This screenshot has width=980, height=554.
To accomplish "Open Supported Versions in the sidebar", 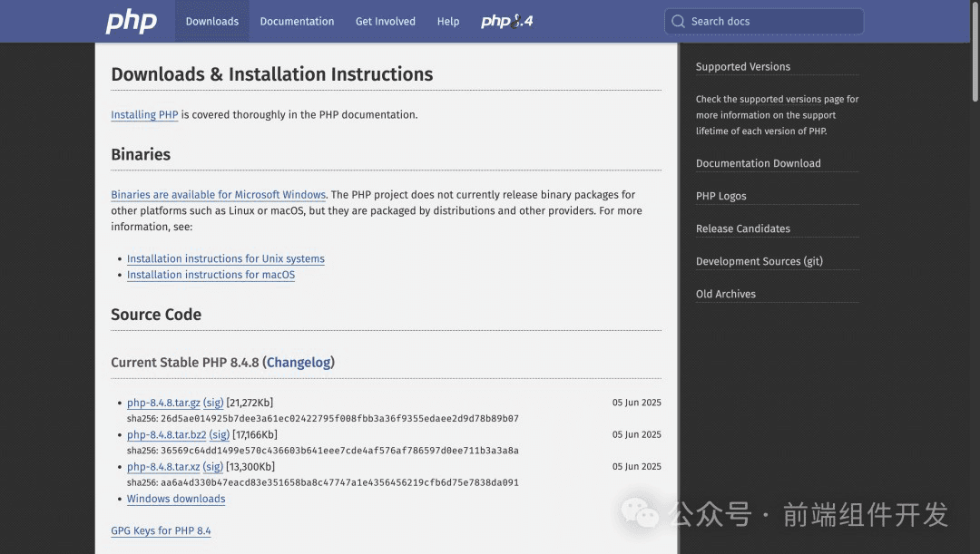I will coord(742,66).
